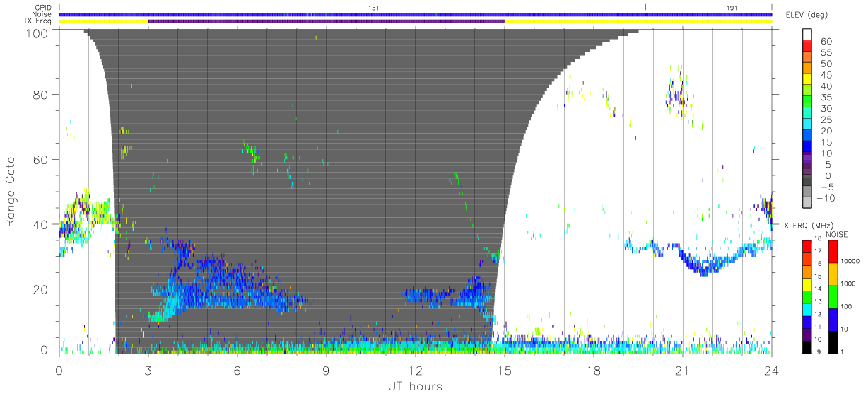Select the red top swatch of NOISE colorbar
868x401 pixels.
click(x=832, y=251)
